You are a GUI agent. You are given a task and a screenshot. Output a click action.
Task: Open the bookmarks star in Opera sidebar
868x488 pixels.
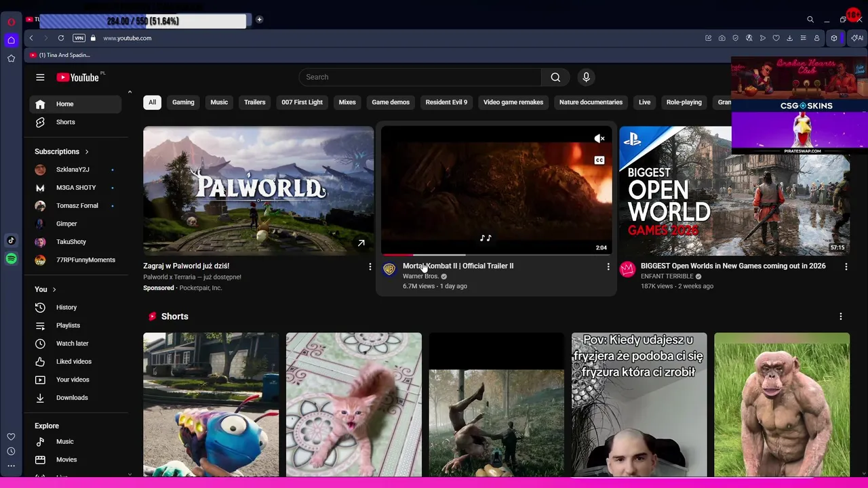click(x=11, y=59)
